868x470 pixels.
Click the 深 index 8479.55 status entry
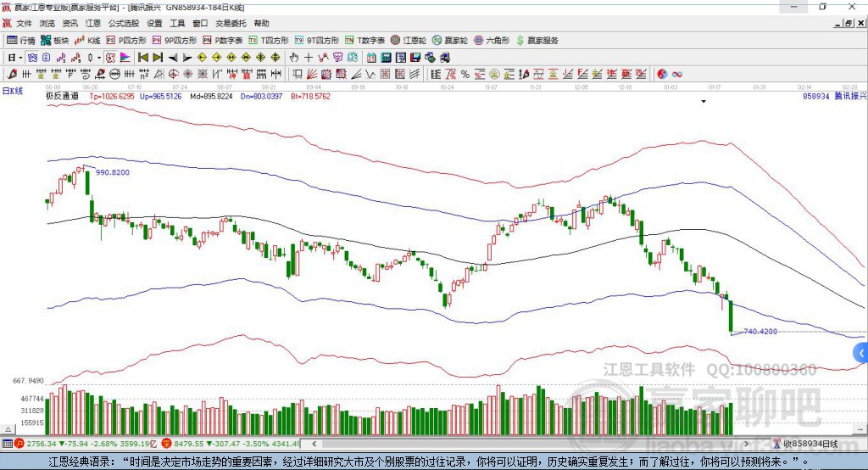(x=231, y=444)
